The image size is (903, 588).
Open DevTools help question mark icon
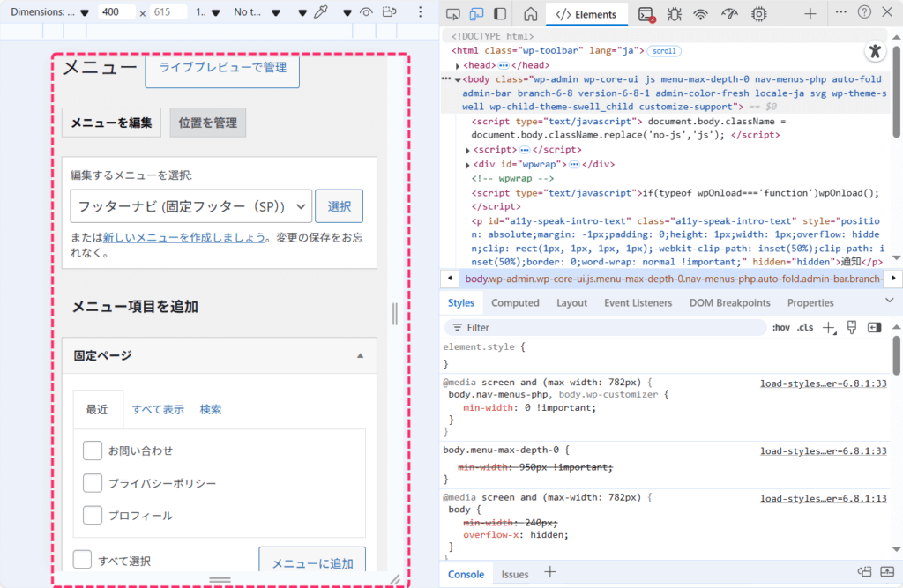click(864, 12)
